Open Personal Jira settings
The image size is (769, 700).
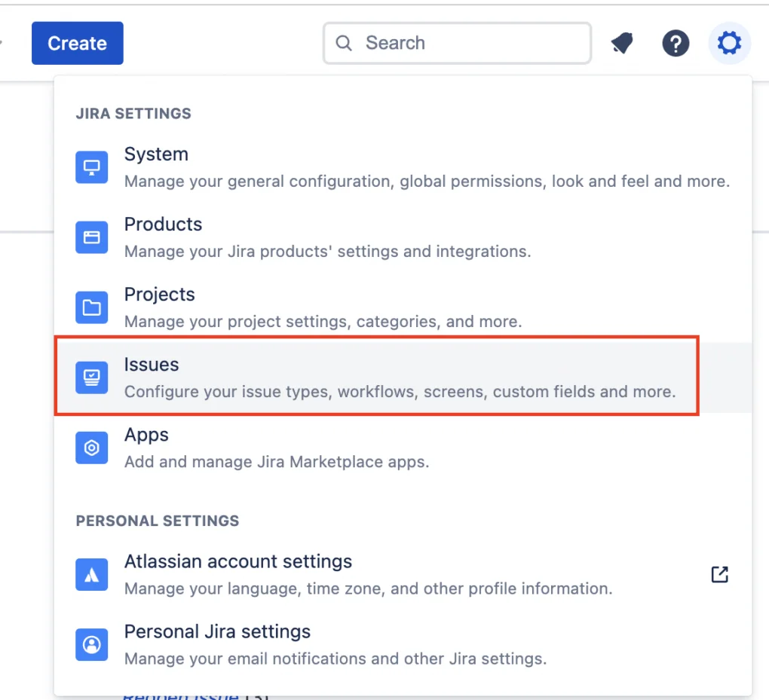(x=403, y=644)
